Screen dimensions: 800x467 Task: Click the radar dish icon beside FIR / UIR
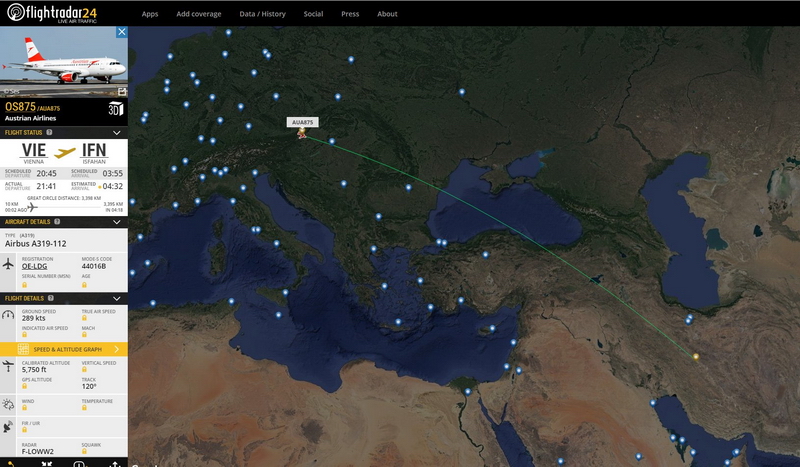tap(8, 427)
